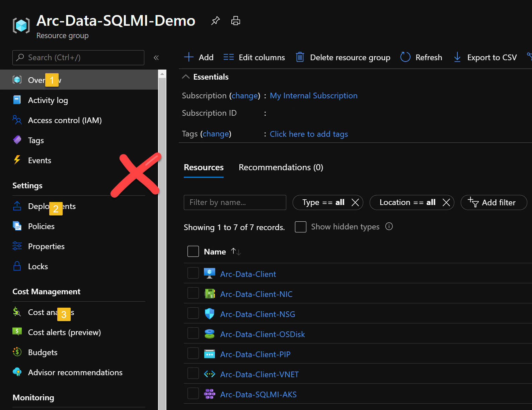
Task: Toggle the select-all Name checkbox
Action: [x=193, y=251]
